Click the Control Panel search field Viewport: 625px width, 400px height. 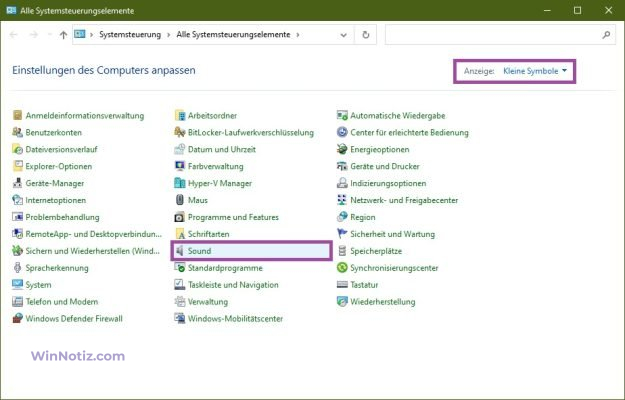point(495,34)
